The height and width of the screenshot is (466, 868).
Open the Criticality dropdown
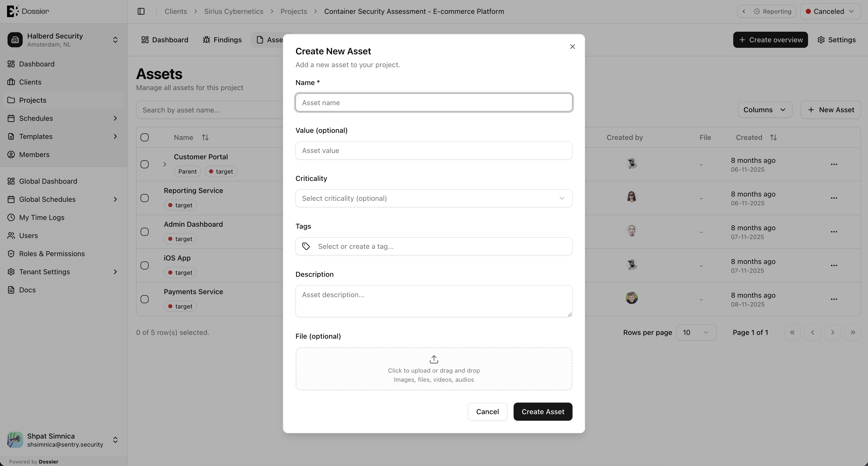click(x=434, y=198)
